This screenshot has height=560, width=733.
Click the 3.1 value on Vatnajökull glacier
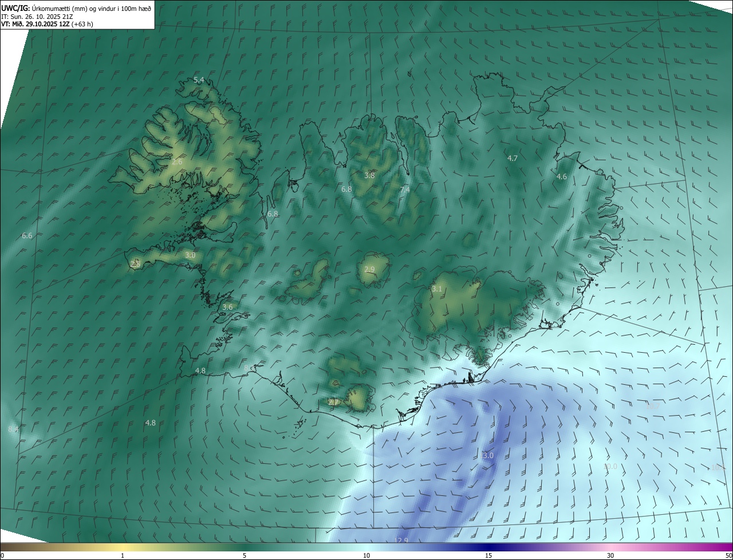pyautogui.click(x=437, y=289)
